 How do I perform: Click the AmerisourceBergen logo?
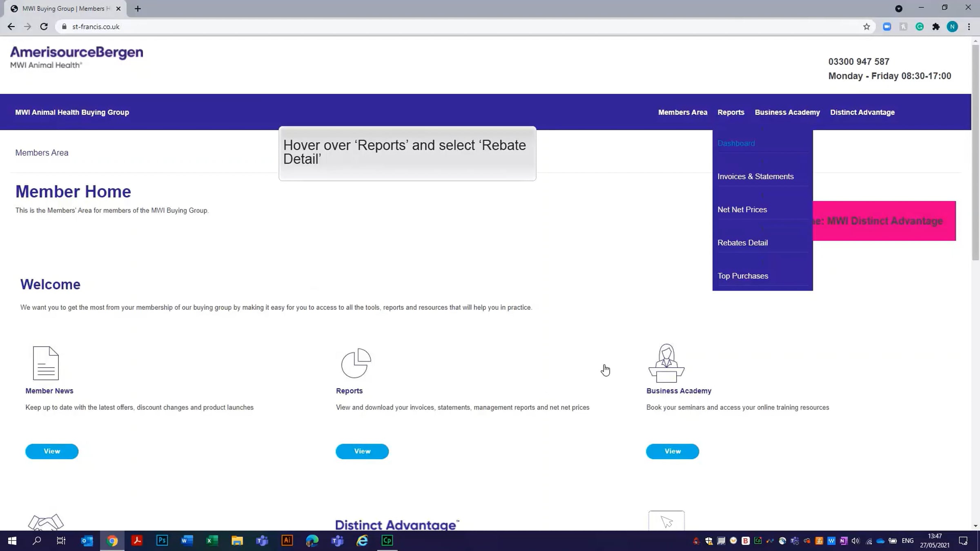[x=77, y=57]
